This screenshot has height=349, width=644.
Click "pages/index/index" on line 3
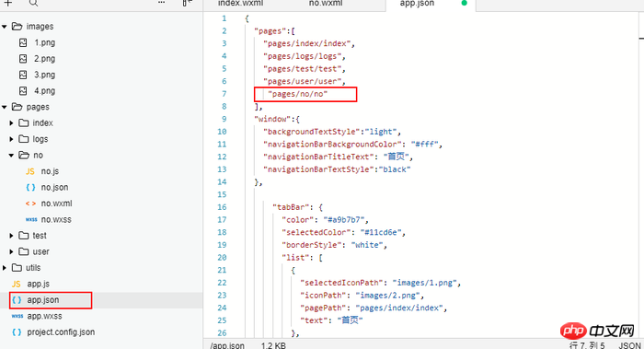(306, 43)
